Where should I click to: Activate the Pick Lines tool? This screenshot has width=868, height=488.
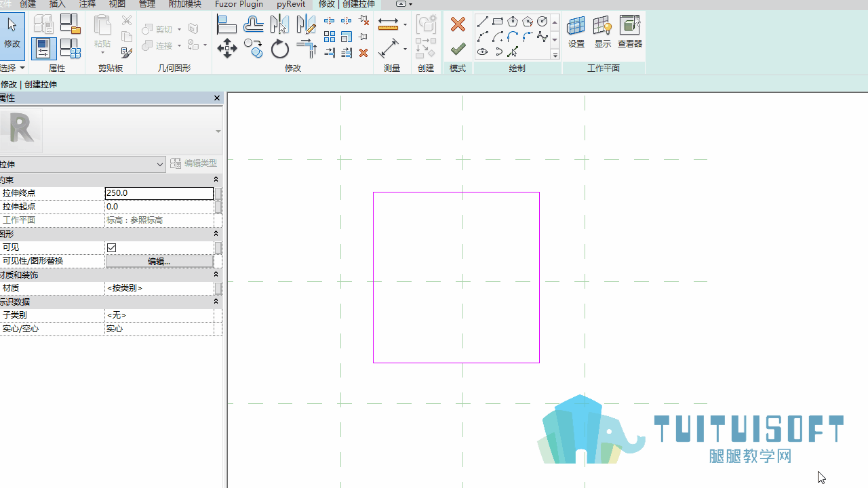tap(513, 52)
